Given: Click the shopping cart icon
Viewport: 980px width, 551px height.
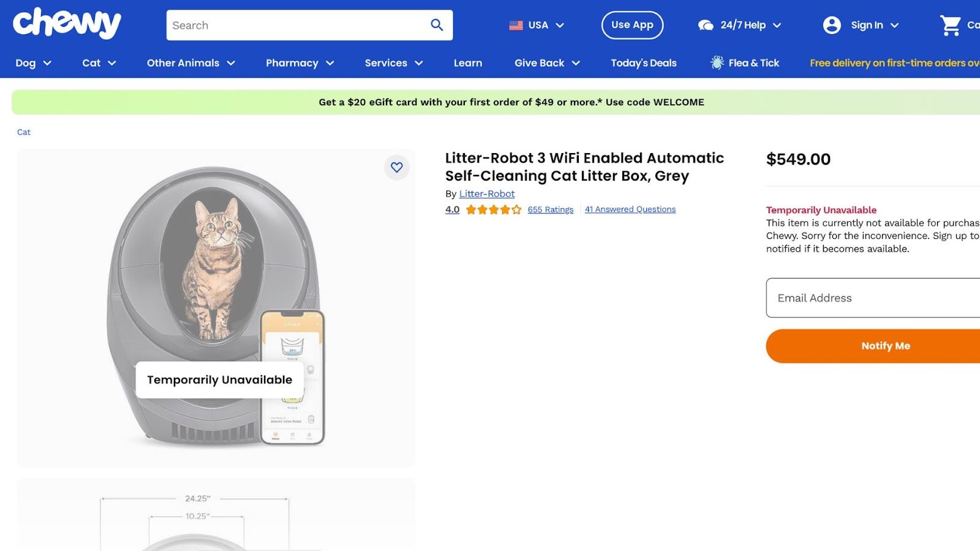Looking at the screenshot, I should (x=950, y=25).
